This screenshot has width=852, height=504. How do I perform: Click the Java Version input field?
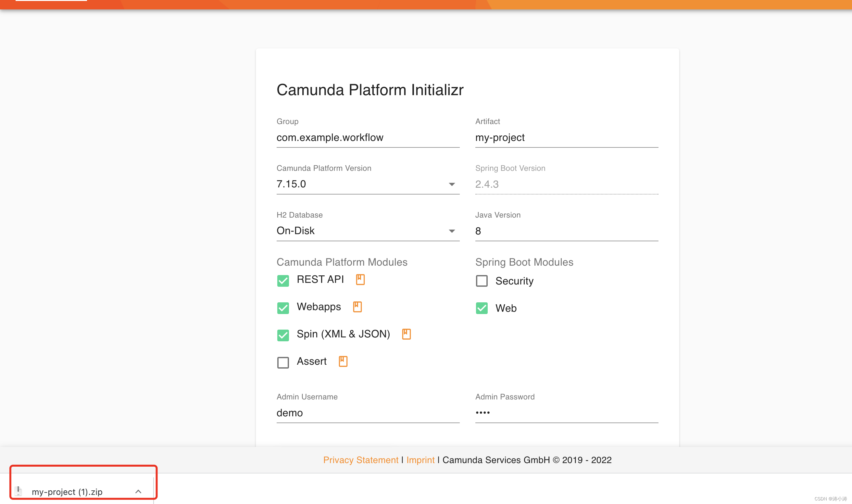tap(567, 231)
